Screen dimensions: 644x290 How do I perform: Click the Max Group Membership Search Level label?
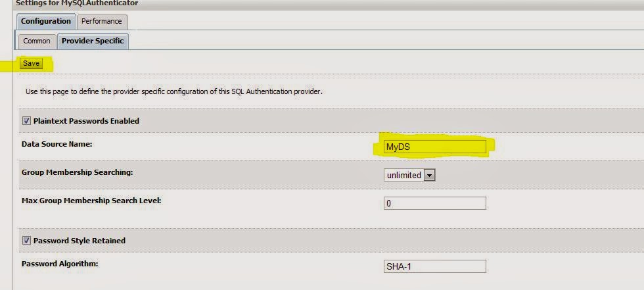91,201
